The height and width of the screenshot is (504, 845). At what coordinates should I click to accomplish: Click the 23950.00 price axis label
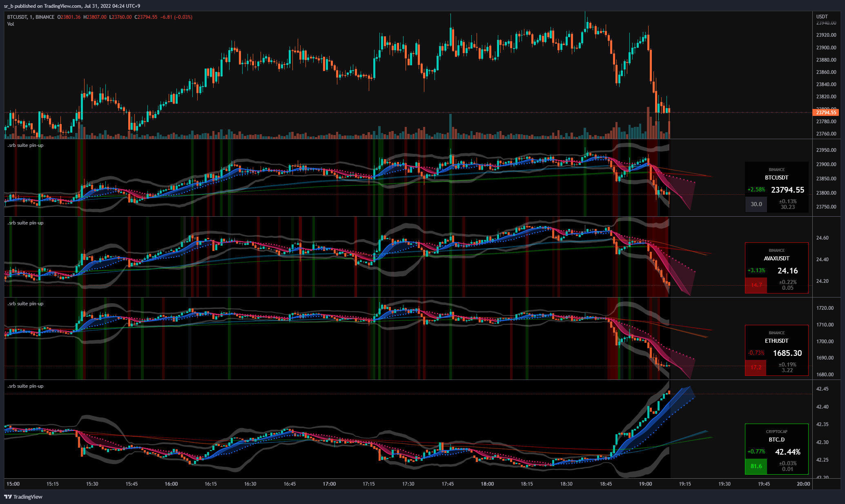[826, 150]
